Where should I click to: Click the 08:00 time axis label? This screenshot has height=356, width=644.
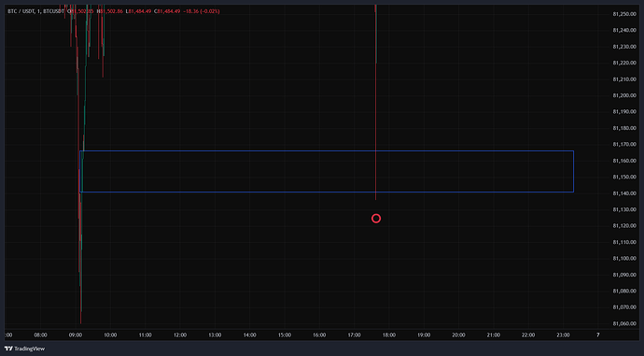pyautogui.click(x=40, y=335)
